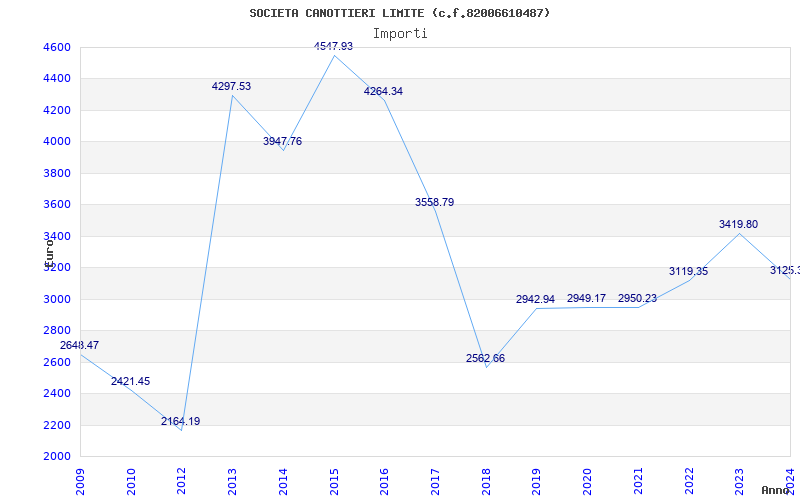800x500 pixels.
Task: Click x-axis year 2009
Action: [80, 482]
